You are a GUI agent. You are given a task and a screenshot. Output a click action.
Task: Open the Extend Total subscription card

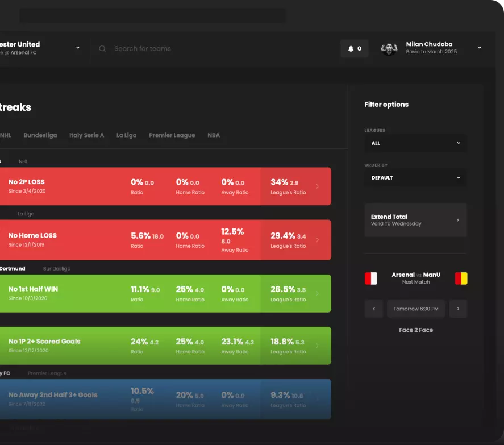click(x=415, y=220)
